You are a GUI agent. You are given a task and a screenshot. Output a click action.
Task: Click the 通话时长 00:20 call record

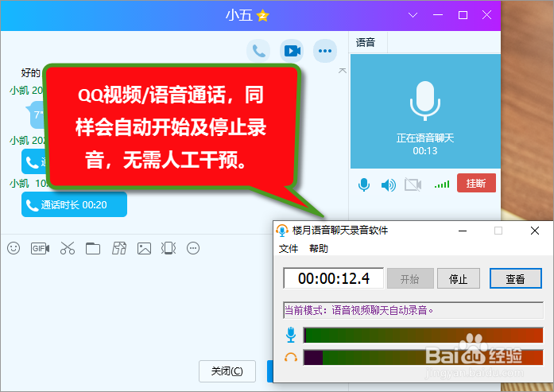74,204
